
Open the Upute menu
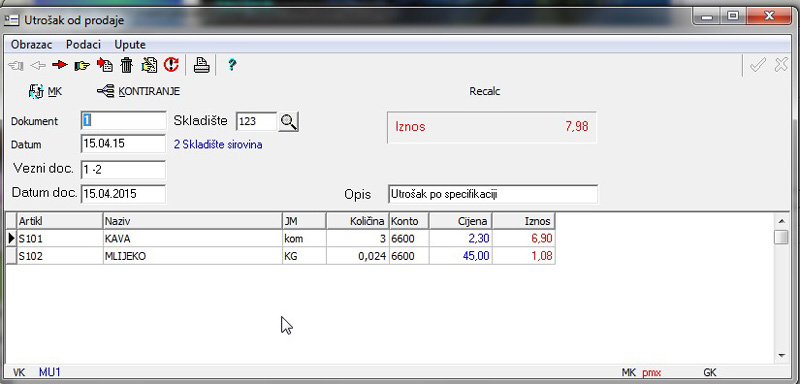[130, 44]
